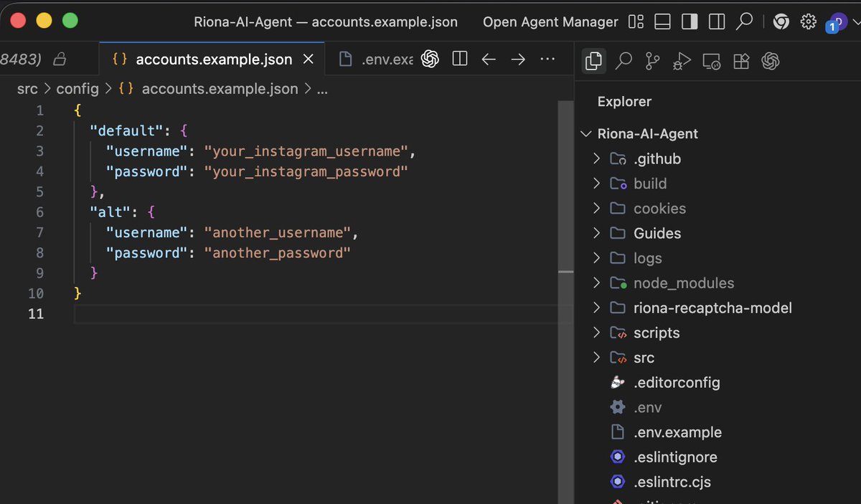Image resolution: width=861 pixels, height=504 pixels.
Task: Open the Explorer view in activity bar
Action: 593,62
